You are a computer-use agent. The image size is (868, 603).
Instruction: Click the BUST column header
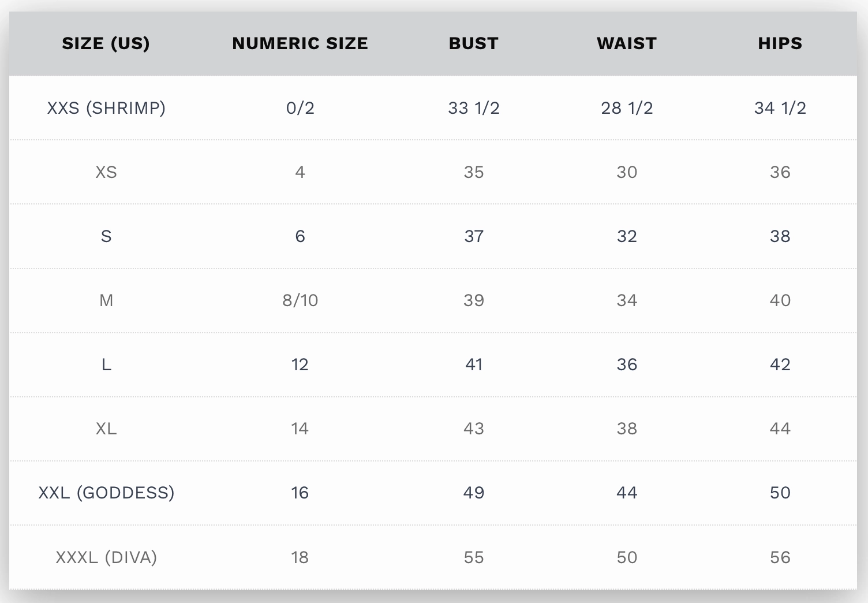pyautogui.click(x=474, y=43)
